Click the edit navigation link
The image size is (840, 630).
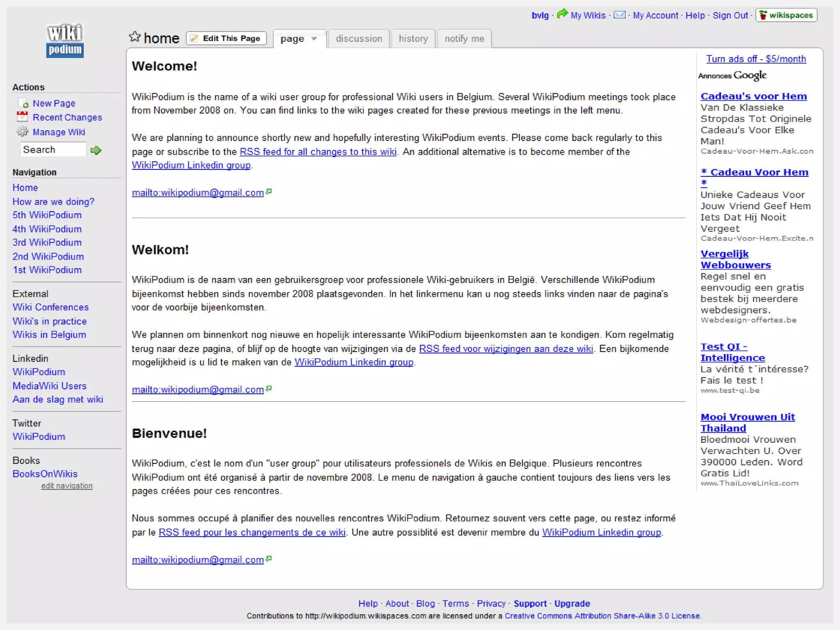click(x=67, y=486)
